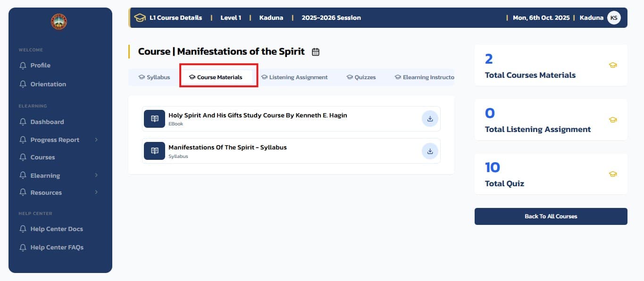Go to Dashboard in the sidebar
The height and width of the screenshot is (281, 644).
pyautogui.click(x=47, y=122)
